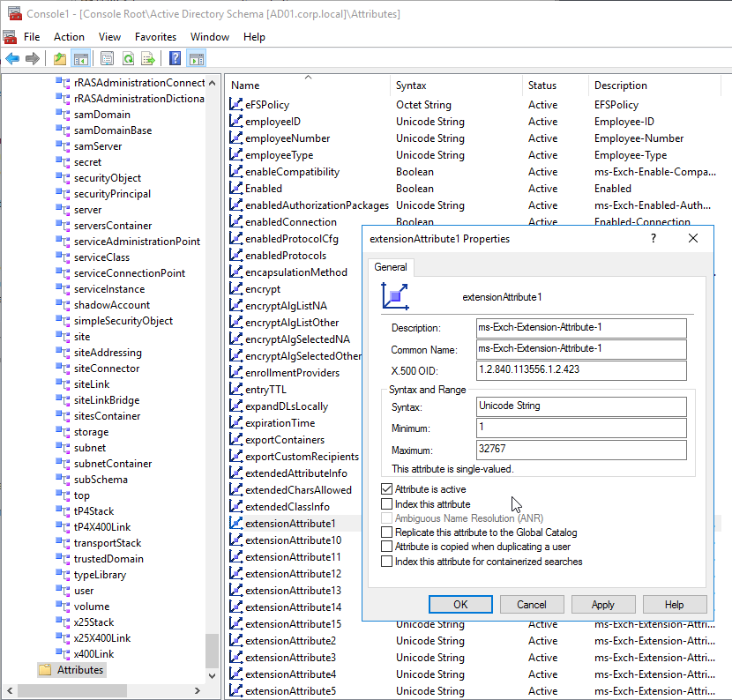The height and width of the screenshot is (700, 732).
Task: Click the entryTTL attribute icon
Action: [236, 389]
